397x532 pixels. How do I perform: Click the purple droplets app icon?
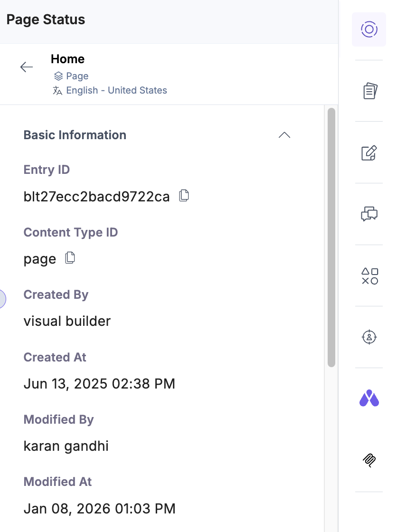point(369,399)
